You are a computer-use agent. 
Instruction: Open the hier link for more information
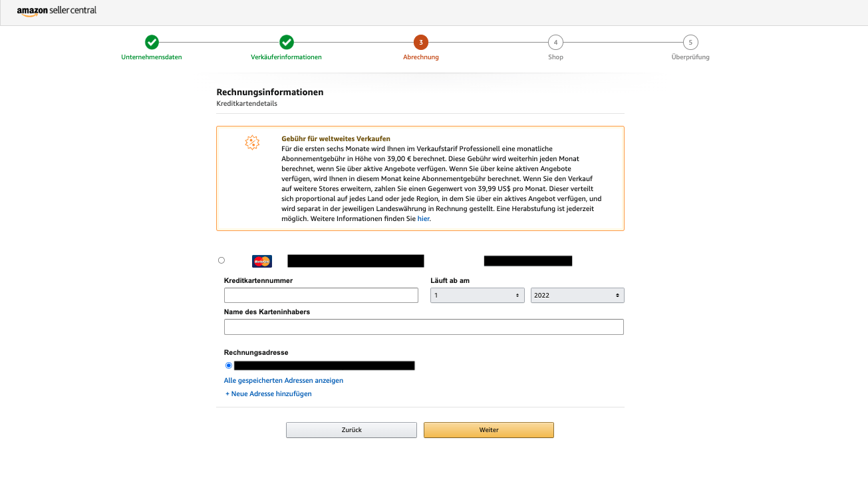(424, 218)
